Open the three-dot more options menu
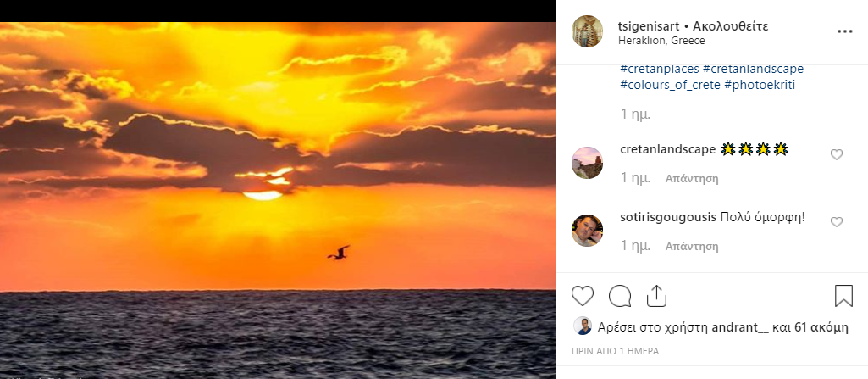868x379 pixels. pos(844,31)
